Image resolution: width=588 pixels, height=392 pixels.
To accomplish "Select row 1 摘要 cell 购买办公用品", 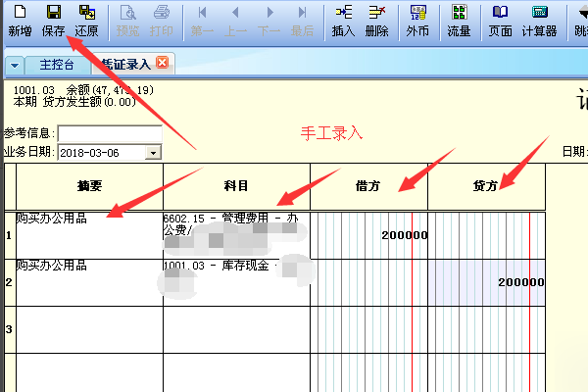I will tap(89, 235).
